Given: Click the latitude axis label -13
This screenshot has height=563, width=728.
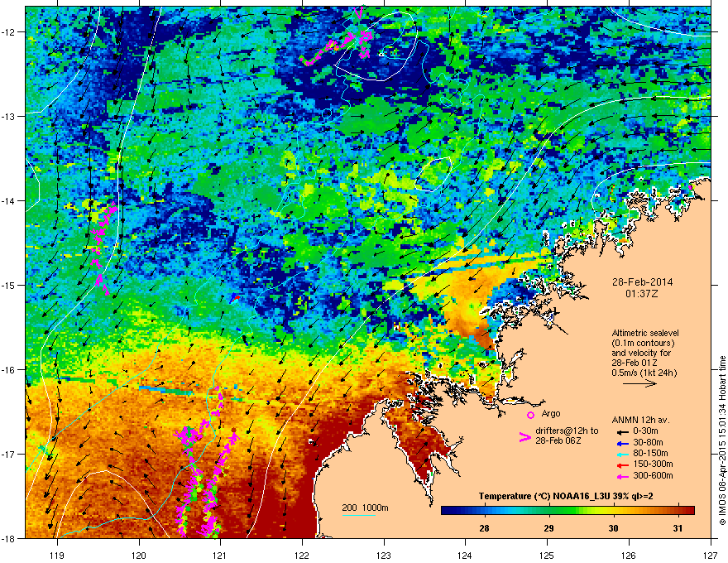Looking at the screenshot, I should click(9, 117).
